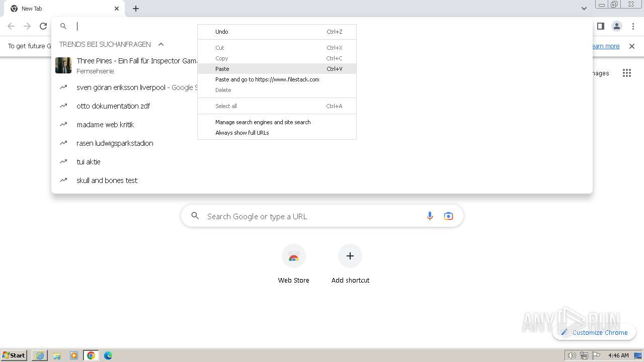Click Three Pines suggestion thumbnail

[63, 65]
